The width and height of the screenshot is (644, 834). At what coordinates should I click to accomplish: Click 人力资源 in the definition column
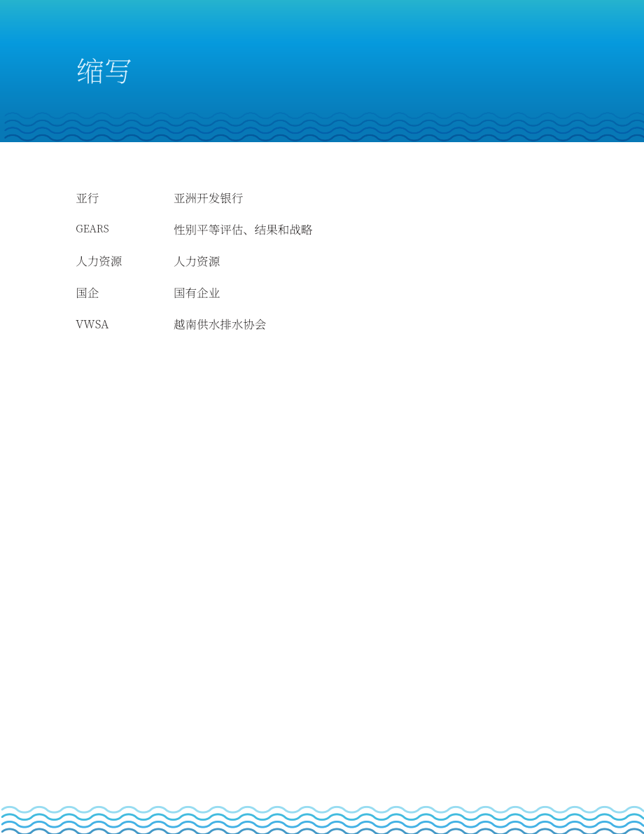[x=197, y=261]
